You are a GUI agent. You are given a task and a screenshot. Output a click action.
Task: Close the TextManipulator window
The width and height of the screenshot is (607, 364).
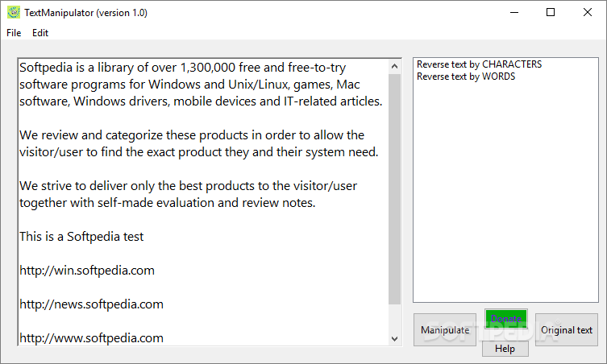click(588, 12)
